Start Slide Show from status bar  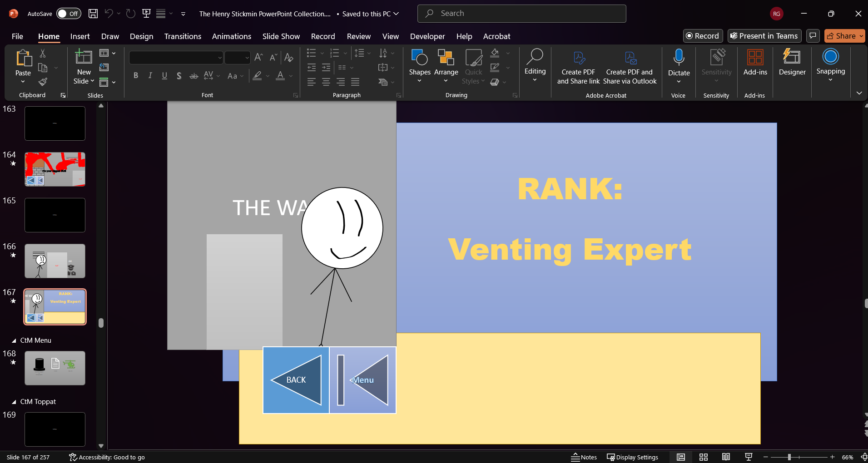coord(749,457)
